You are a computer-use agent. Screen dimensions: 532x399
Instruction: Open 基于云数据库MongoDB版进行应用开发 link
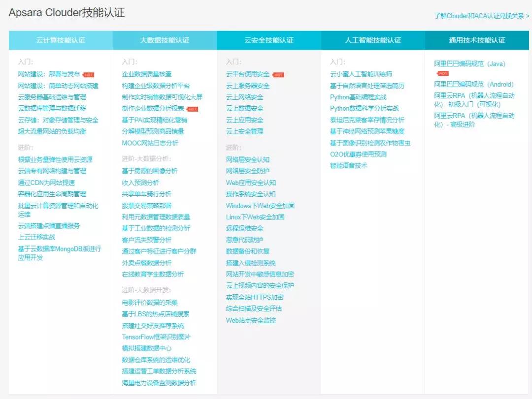tap(60, 253)
